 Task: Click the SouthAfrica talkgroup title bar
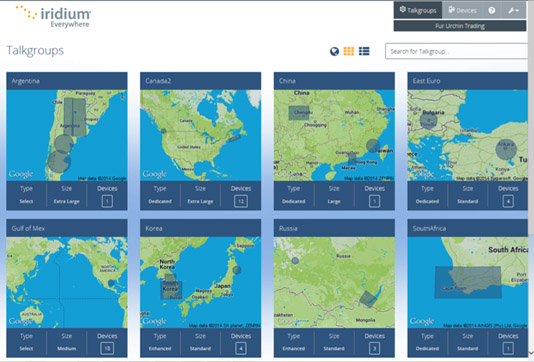(x=468, y=228)
